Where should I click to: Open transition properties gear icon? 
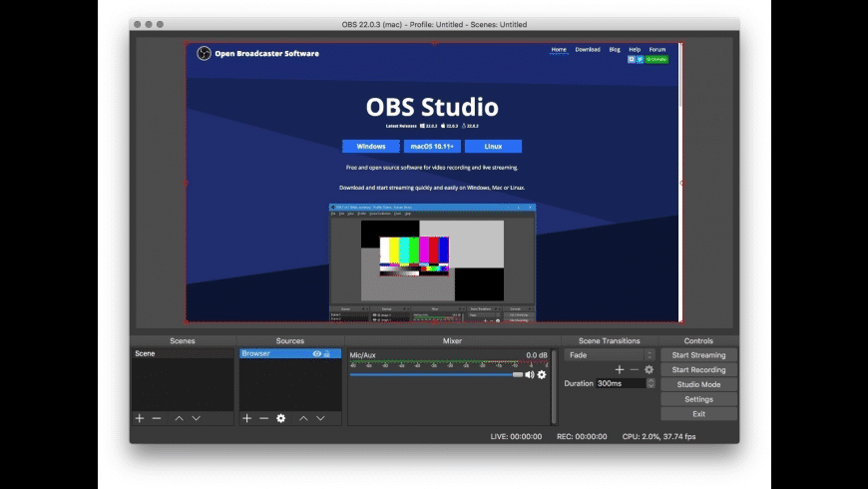coord(649,369)
